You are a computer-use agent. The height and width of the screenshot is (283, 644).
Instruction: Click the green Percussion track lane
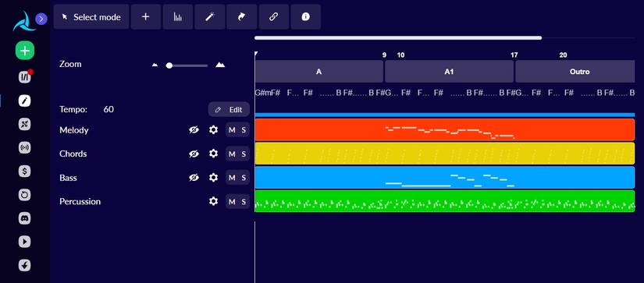click(x=445, y=201)
